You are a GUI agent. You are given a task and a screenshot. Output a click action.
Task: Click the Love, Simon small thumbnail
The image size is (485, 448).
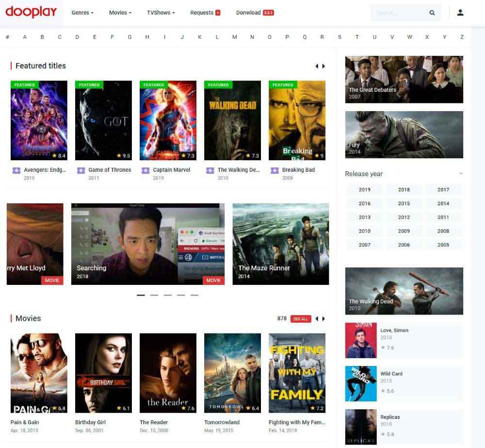click(361, 340)
